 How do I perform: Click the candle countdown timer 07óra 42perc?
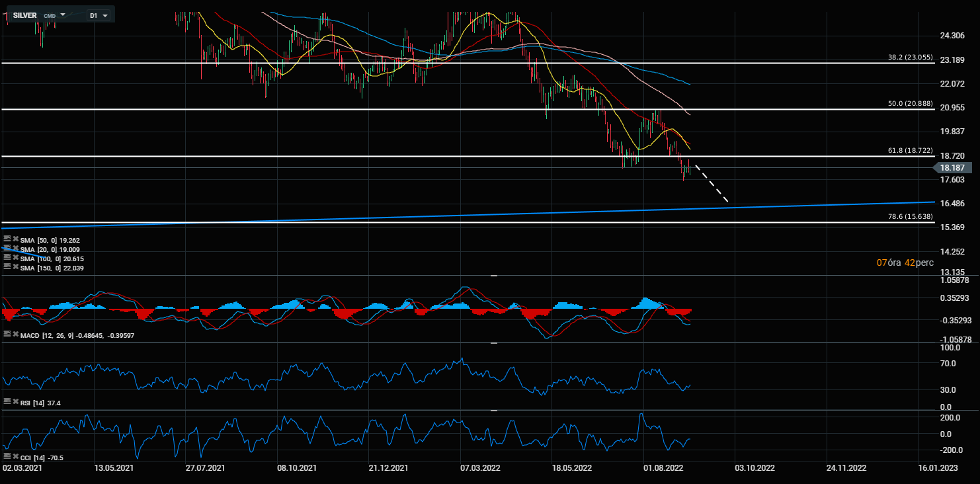(905, 262)
